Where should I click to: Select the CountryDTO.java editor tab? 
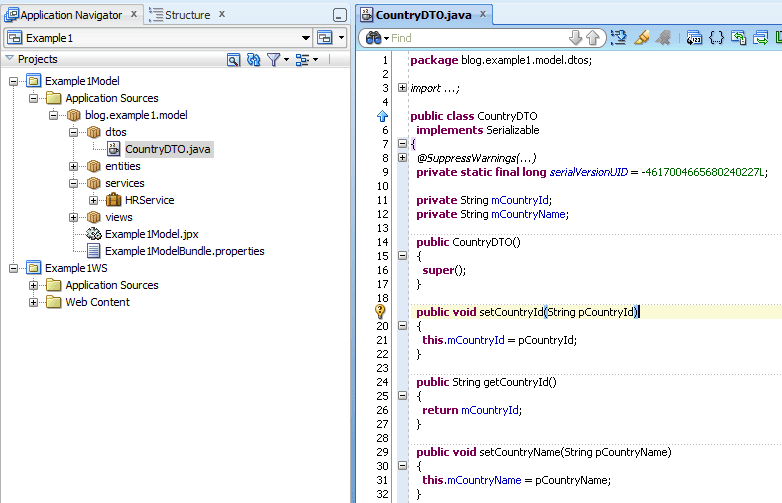coord(423,15)
